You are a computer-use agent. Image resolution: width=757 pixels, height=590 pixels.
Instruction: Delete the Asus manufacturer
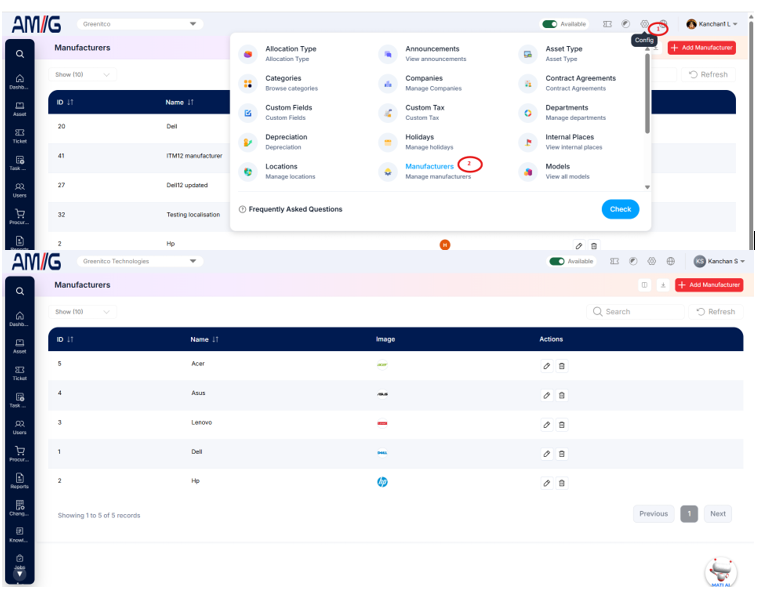561,395
